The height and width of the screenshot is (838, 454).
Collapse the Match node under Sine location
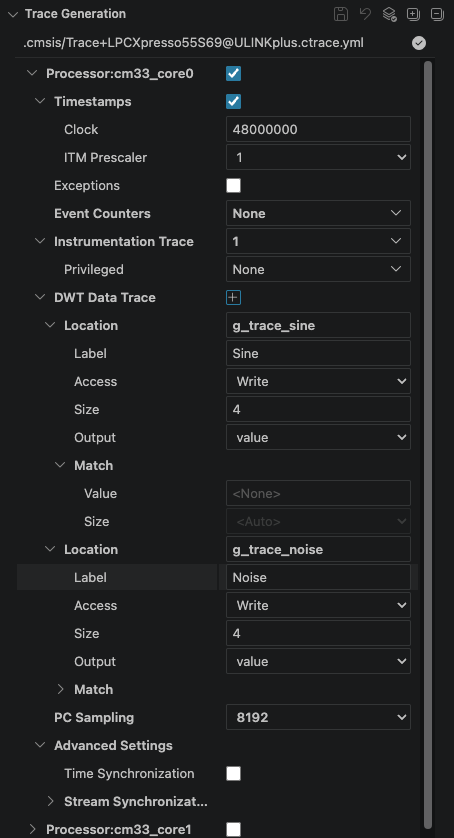[60, 465]
